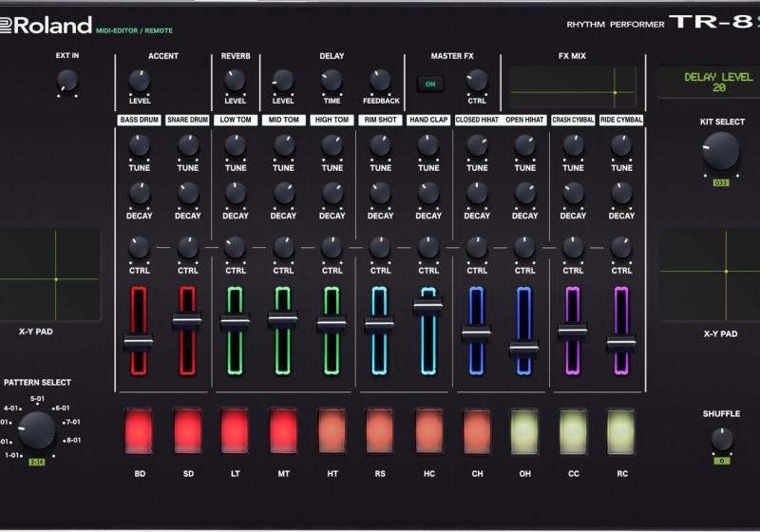
Task: Click the EXT IN knob
Action: pyautogui.click(x=66, y=82)
